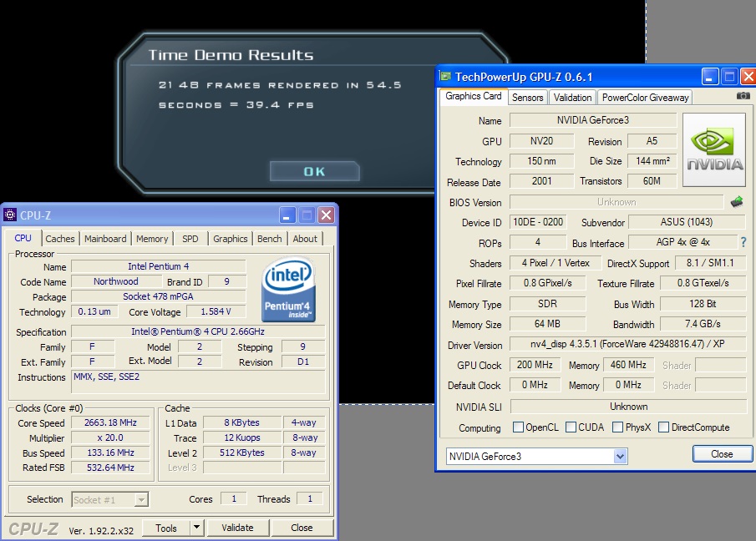Toggle the CUDA checkbox
The width and height of the screenshot is (756, 541).
pyautogui.click(x=571, y=427)
